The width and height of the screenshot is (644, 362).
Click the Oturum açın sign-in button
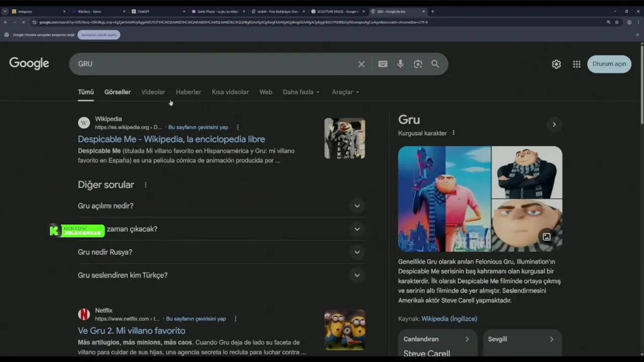pyautogui.click(x=609, y=64)
